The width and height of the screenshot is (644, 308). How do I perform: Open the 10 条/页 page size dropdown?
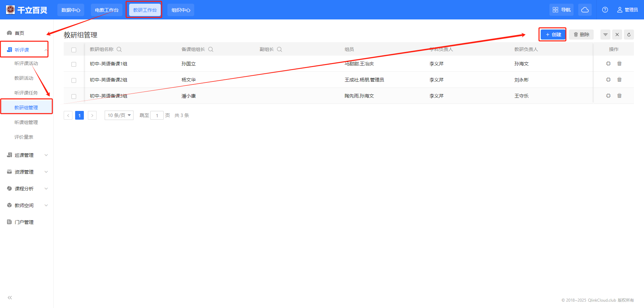[x=119, y=115]
